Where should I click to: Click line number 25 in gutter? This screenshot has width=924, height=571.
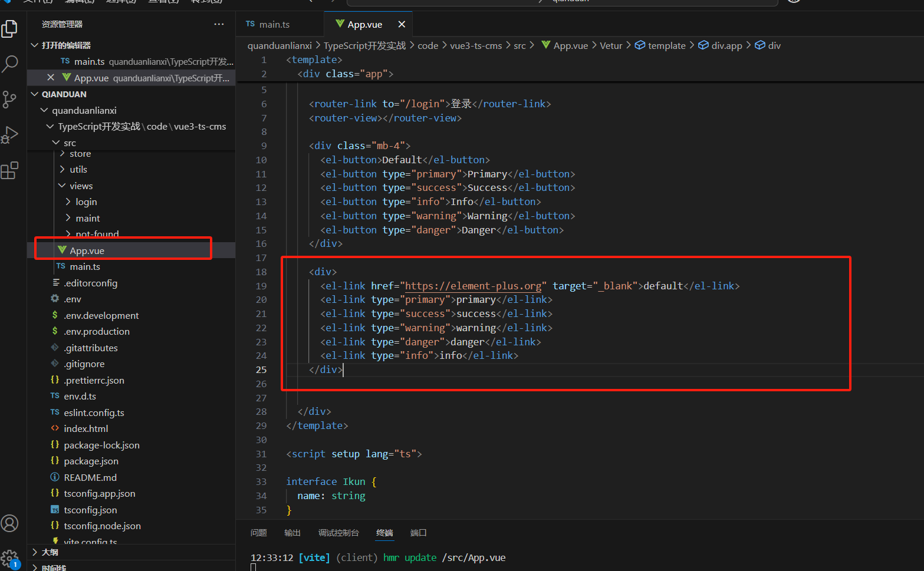[261, 369]
